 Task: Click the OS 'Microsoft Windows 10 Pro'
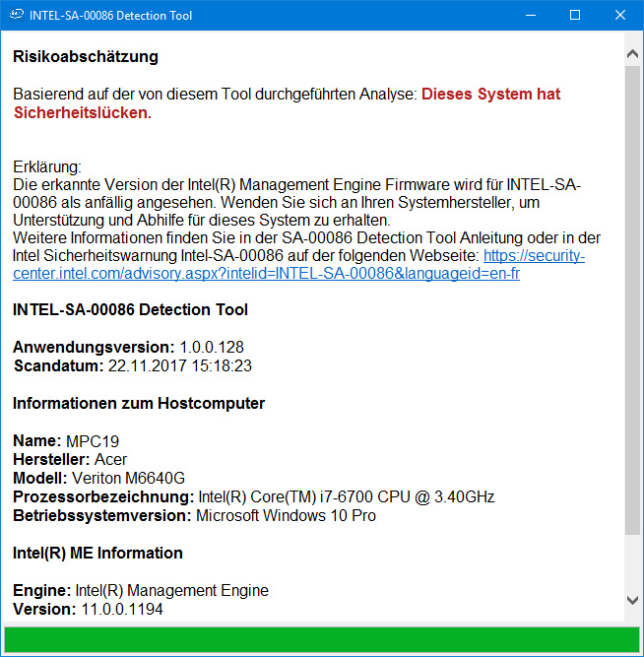click(x=287, y=515)
